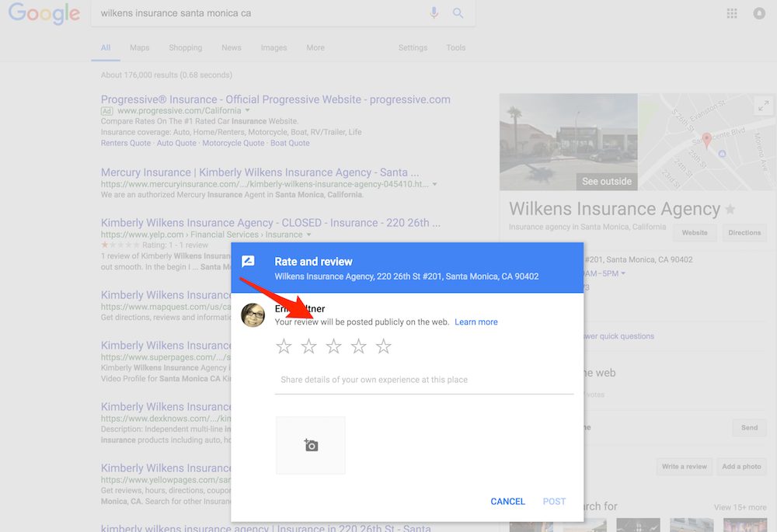Click the Renters Quote sitelink
777x532 pixels.
click(126, 143)
